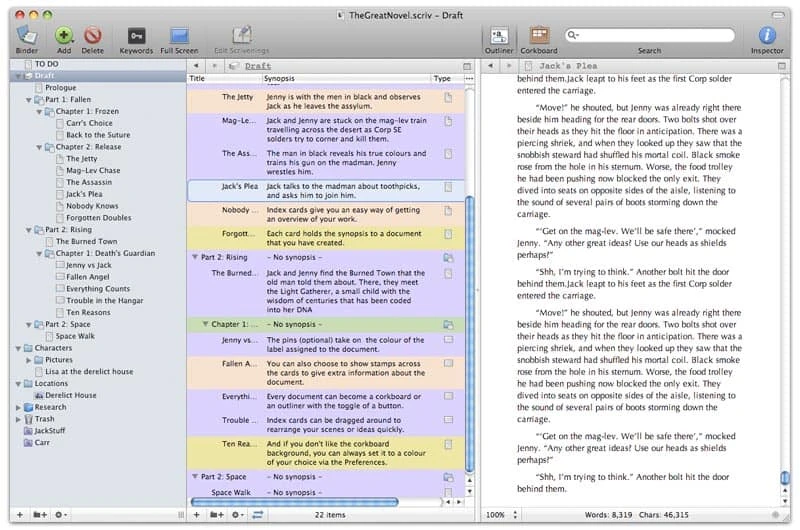Click the Synopsis column header
The height and width of the screenshot is (530, 800).
click(x=346, y=79)
